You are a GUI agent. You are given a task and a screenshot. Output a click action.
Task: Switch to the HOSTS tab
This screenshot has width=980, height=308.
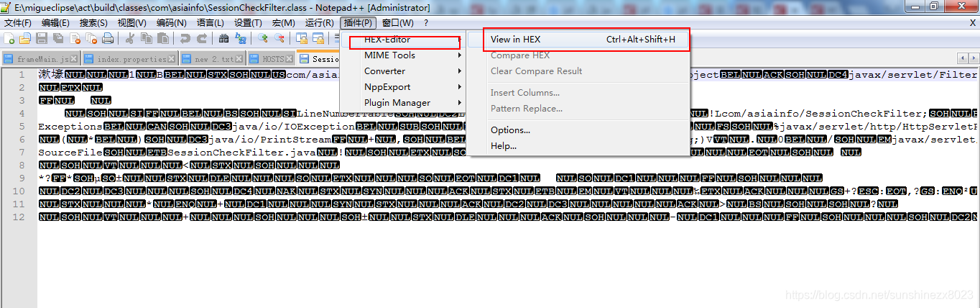[x=272, y=59]
